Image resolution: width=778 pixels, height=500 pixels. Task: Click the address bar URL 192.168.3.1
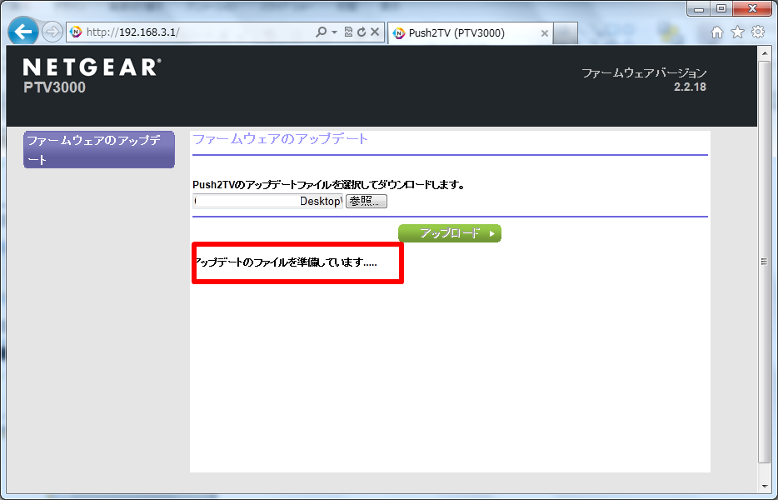[x=132, y=33]
